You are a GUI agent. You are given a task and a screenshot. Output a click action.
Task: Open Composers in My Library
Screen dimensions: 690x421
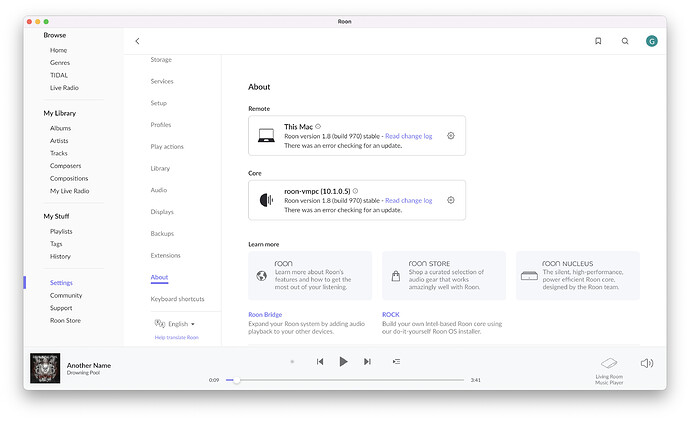point(66,166)
